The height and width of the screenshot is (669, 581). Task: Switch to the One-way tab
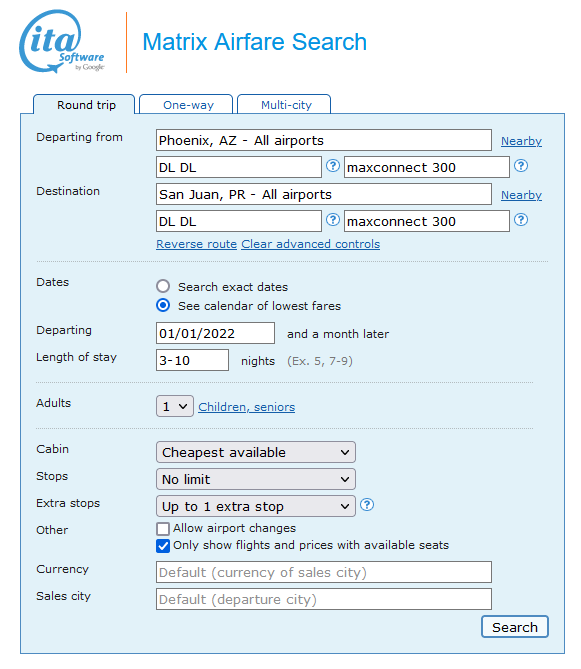pyautogui.click(x=186, y=105)
